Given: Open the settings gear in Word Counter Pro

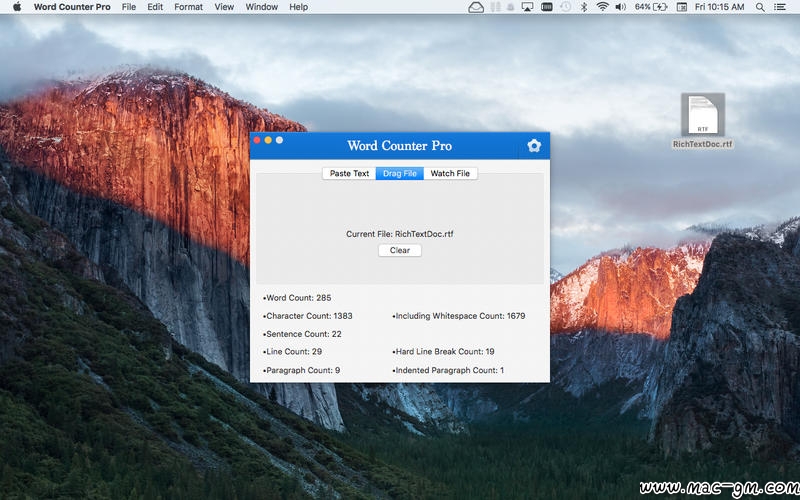Looking at the screenshot, I should tap(534, 146).
